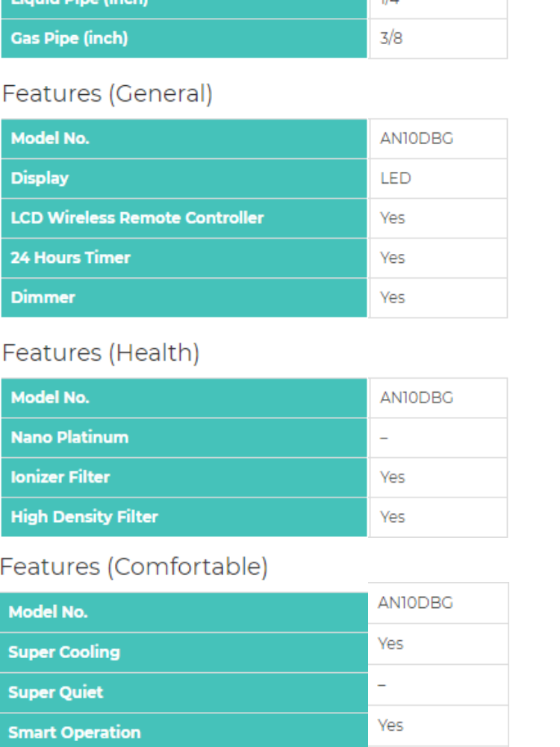Click the 3/8 gas pipe value

pyautogui.click(x=391, y=38)
